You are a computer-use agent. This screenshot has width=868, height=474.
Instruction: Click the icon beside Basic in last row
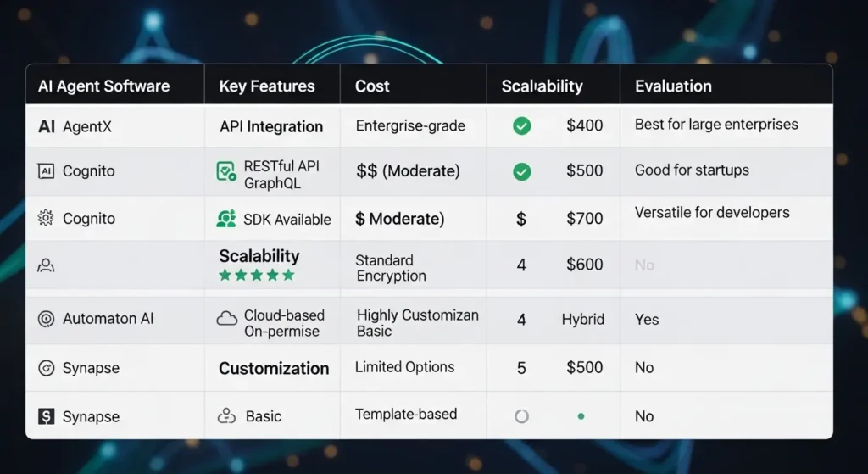tap(226, 416)
